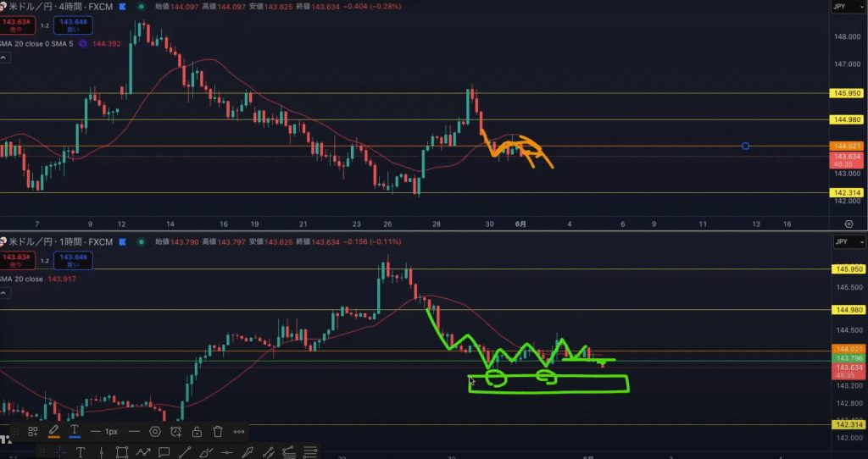This screenshot has height=459, width=868.
Task: Select the cross cursor tool
Action: pyautogui.click(x=59, y=452)
